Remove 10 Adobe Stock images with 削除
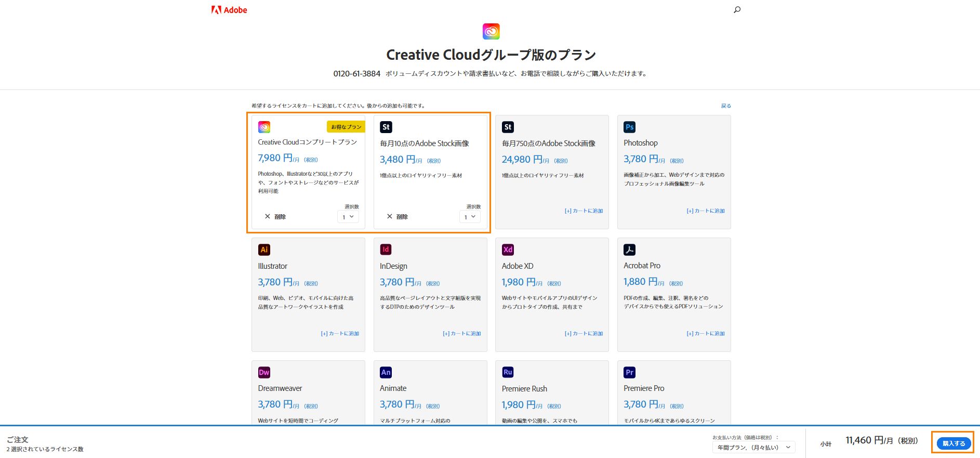The image size is (980, 458). tap(397, 217)
